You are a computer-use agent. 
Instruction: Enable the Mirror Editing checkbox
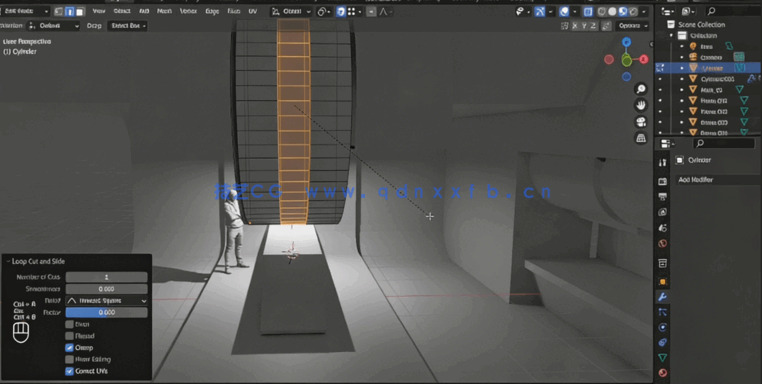tap(69, 359)
